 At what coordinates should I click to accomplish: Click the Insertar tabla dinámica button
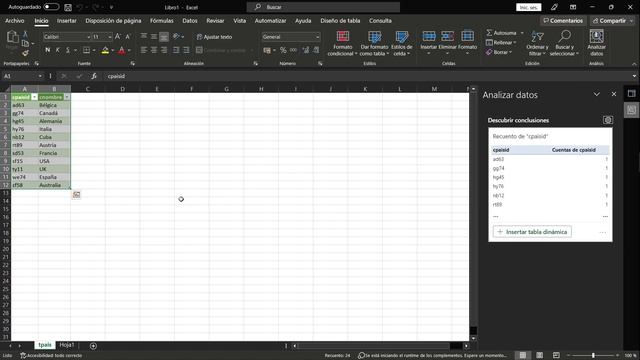pyautogui.click(x=532, y=232)
